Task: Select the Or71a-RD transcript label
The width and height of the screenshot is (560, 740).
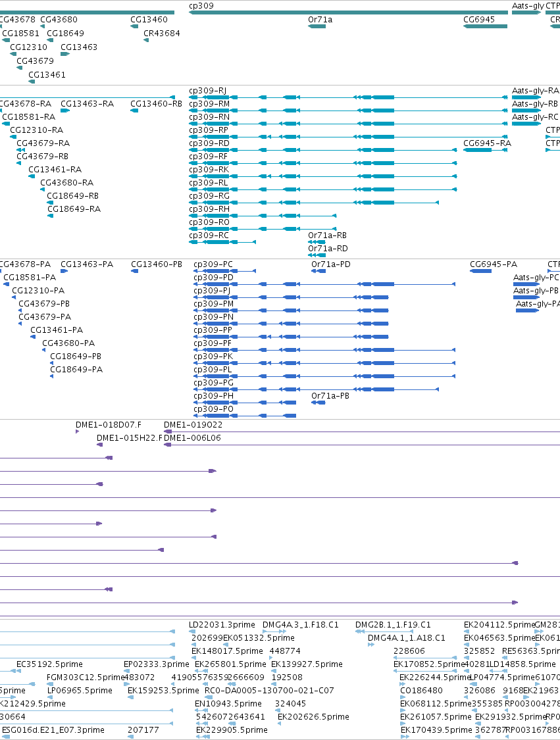Action: [328, 249]
